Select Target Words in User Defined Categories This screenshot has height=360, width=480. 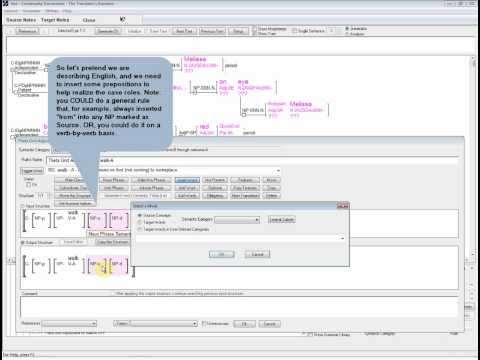click(x=140, y=229)
